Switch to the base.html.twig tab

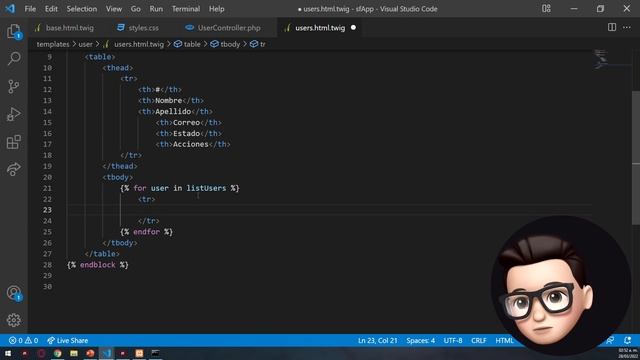(x=65, y=27)
